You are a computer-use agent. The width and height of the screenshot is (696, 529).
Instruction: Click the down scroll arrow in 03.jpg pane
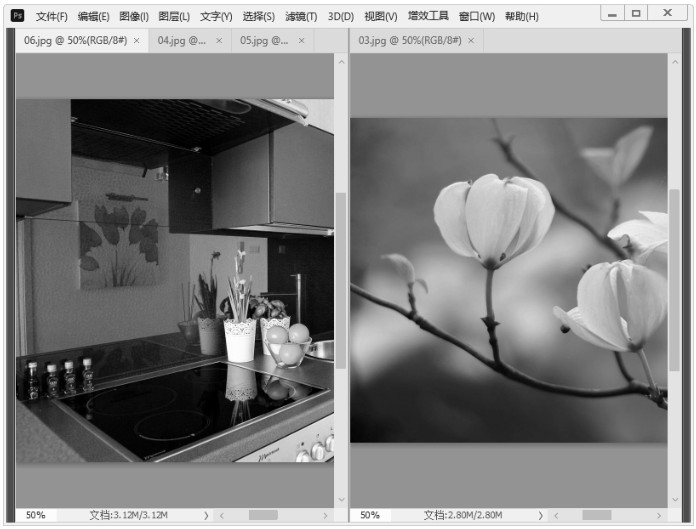[675, 499]
